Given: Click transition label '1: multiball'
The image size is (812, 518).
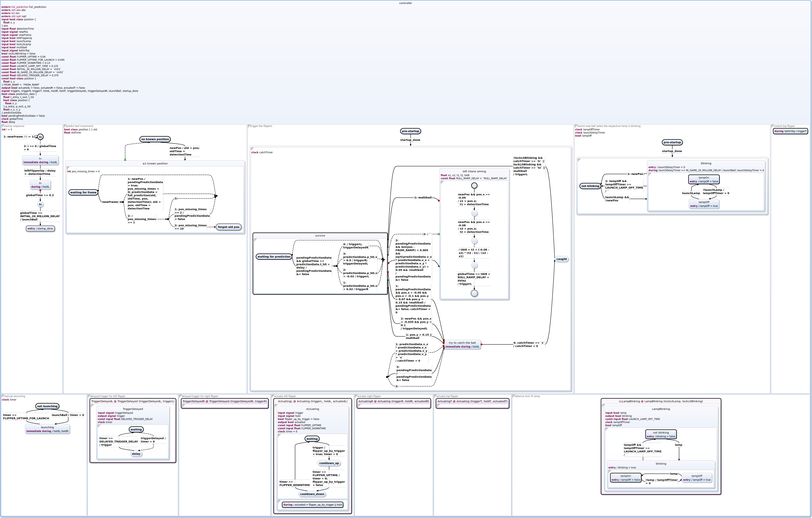Looking at the screenshot, I should 423,198.
